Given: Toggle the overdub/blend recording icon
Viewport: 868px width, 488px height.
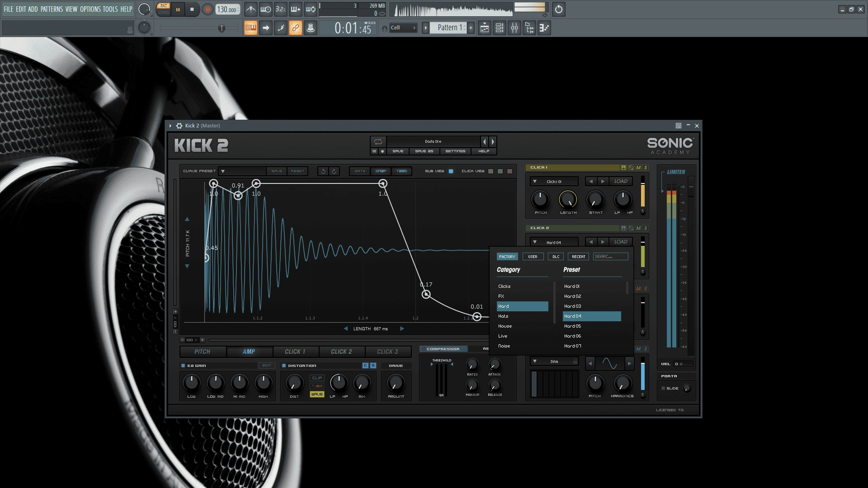Looking at the screenshot, I should 296,9.
